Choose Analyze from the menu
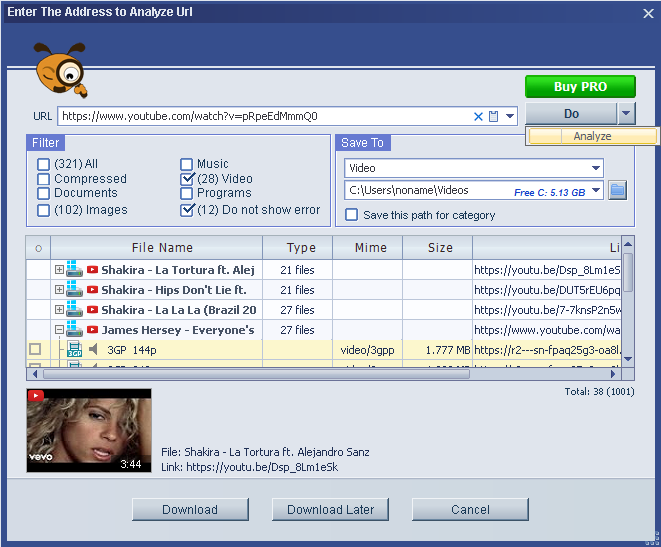Viewport: 661px width, 547px height. [592, 136]
